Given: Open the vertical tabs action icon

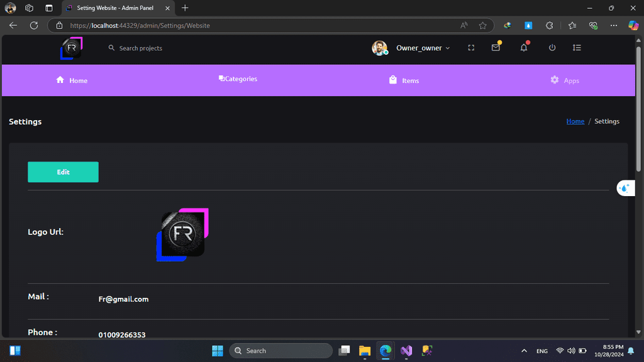Looking at the screenshot, I should tap(49, 8).
